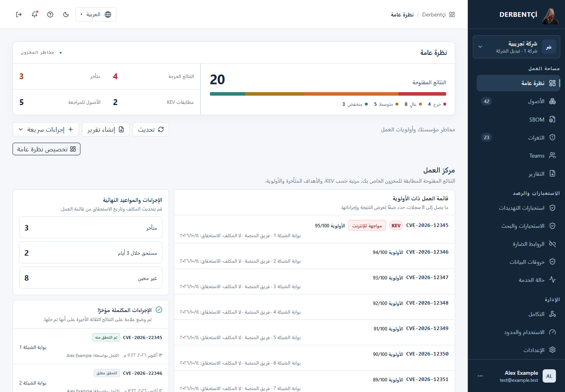
Task: Open الروابط الضارة sidebar item
Action: pyautogui.click(x=518, y=244)
